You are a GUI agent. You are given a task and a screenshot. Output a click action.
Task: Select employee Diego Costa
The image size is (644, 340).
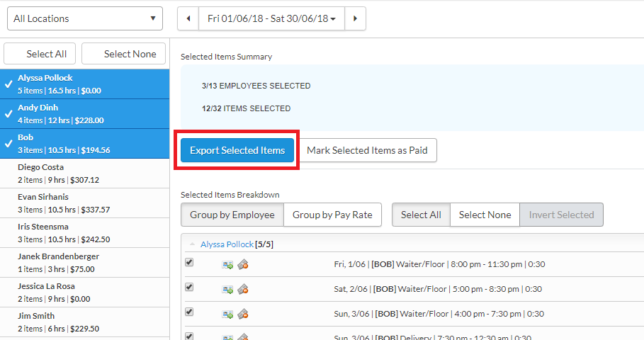point(84,174)
